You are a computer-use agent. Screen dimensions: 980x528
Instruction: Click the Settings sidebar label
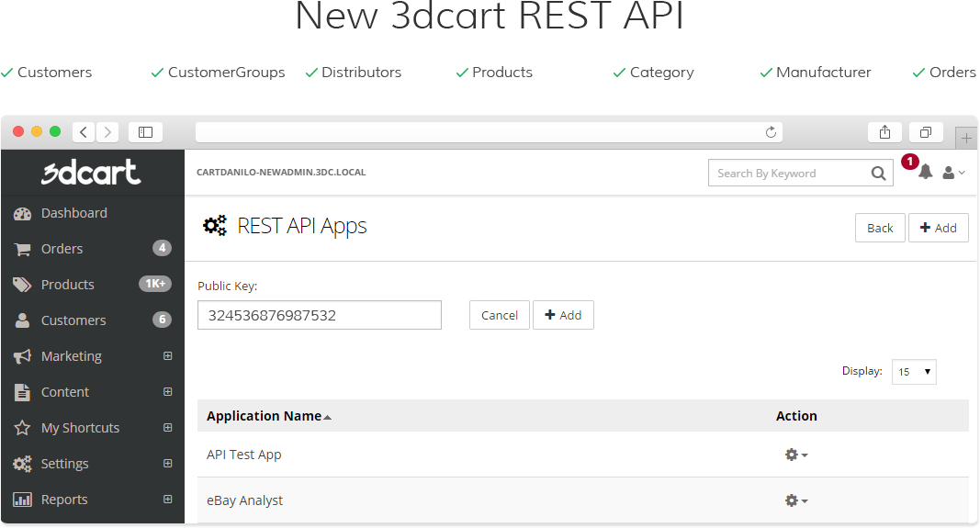pos(64,464)
